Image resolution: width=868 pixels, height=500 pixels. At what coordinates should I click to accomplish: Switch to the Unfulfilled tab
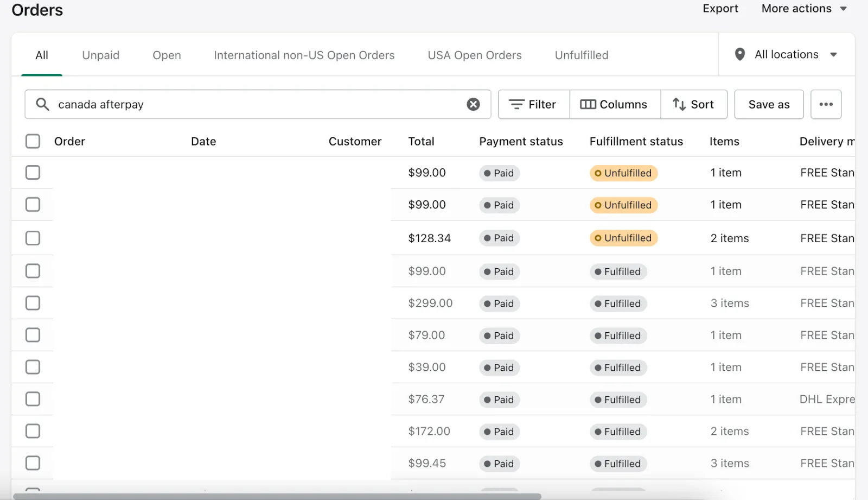(582, 55)
